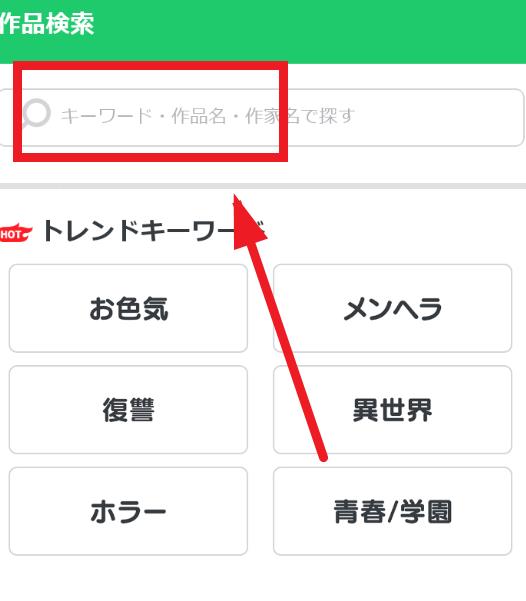Viewport: 526px width, 601px height.
Task: Select the メンヘラ trend keyword
Action: [393, 308]
